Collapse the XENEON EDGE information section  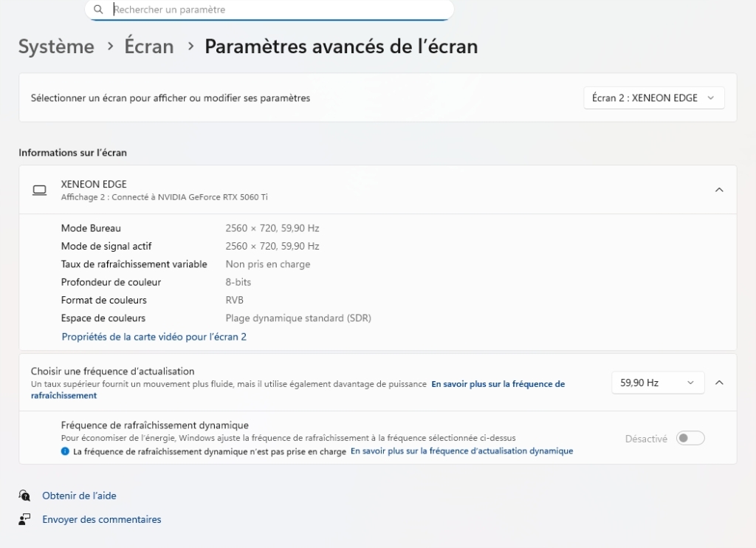[x=719, y=190]
